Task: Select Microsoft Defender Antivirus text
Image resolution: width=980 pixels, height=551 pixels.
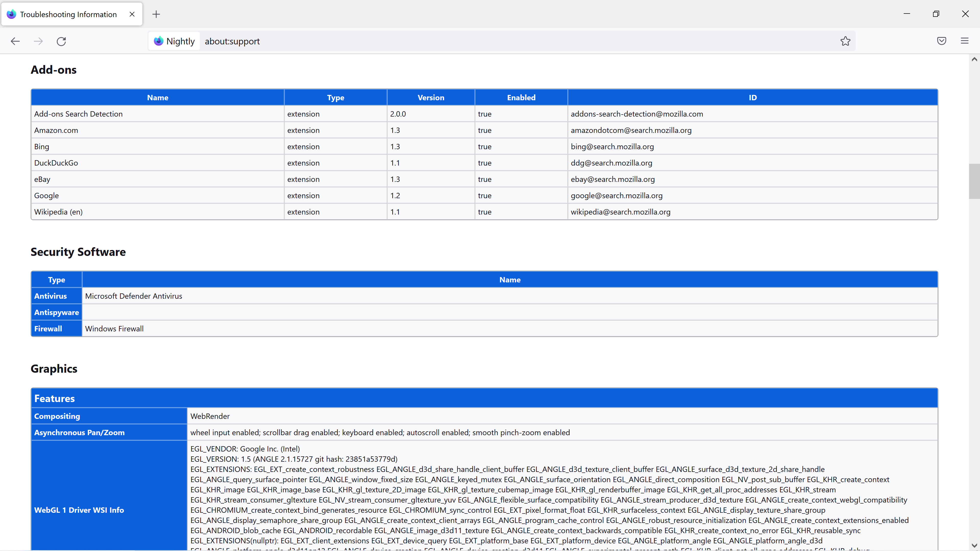Action: [x=133, y=296]
